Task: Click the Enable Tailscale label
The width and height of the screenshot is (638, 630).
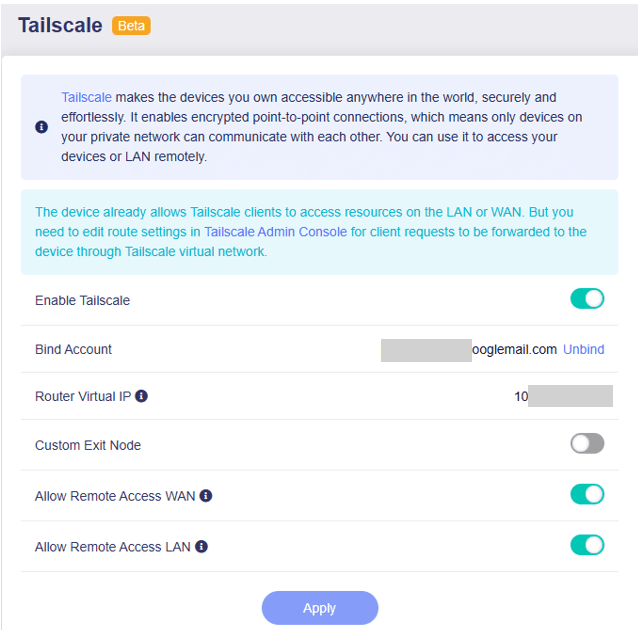Action: (82, 300)
